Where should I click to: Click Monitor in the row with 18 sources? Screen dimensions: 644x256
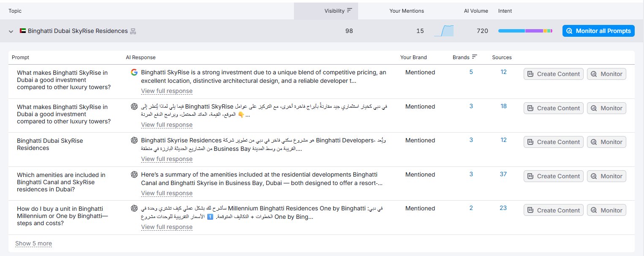pyautogui.click(x=606, y=108)
